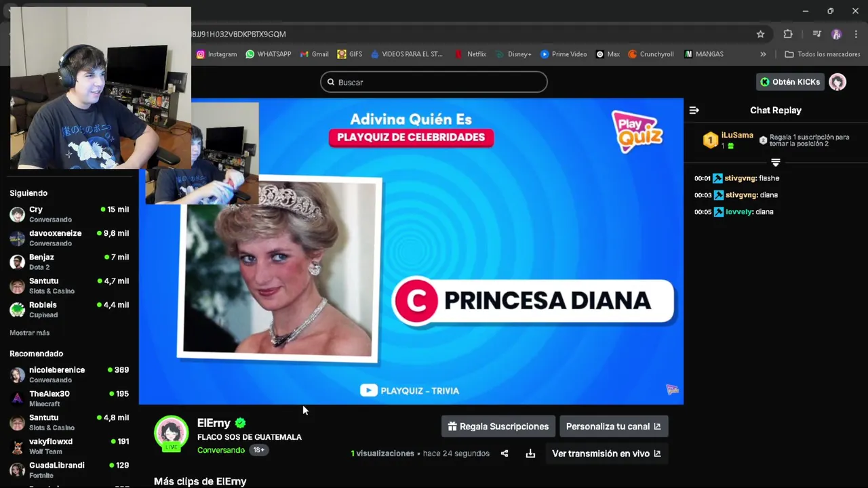868x488 pixels.
Task: Open Cry channel in Siguiendo list
Action: coord(69,214)
